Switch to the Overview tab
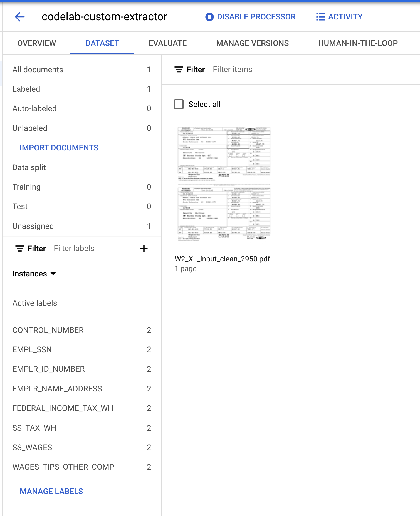This screenshot has height=516, width=420. click(x=37, y=43)
